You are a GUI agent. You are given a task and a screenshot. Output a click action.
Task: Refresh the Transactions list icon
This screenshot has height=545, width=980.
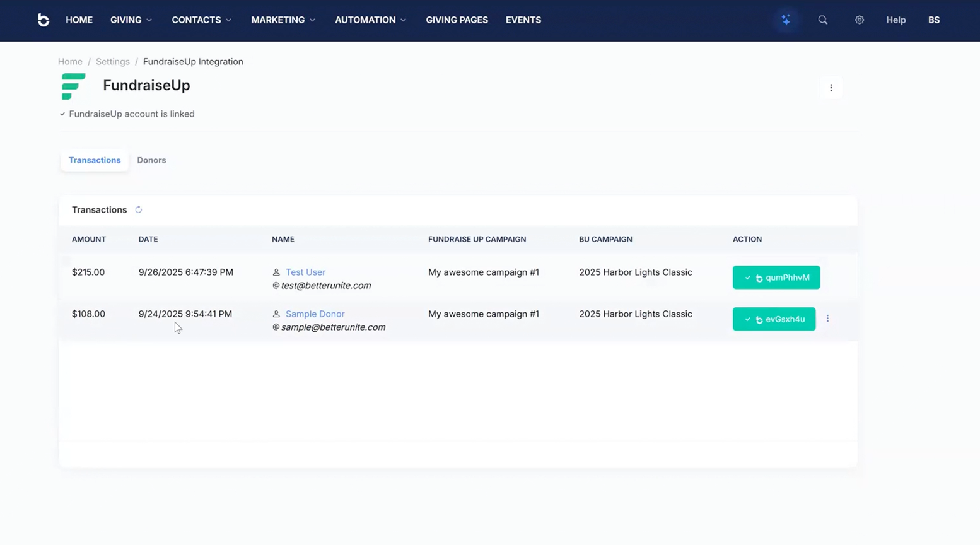pos(139,209)
